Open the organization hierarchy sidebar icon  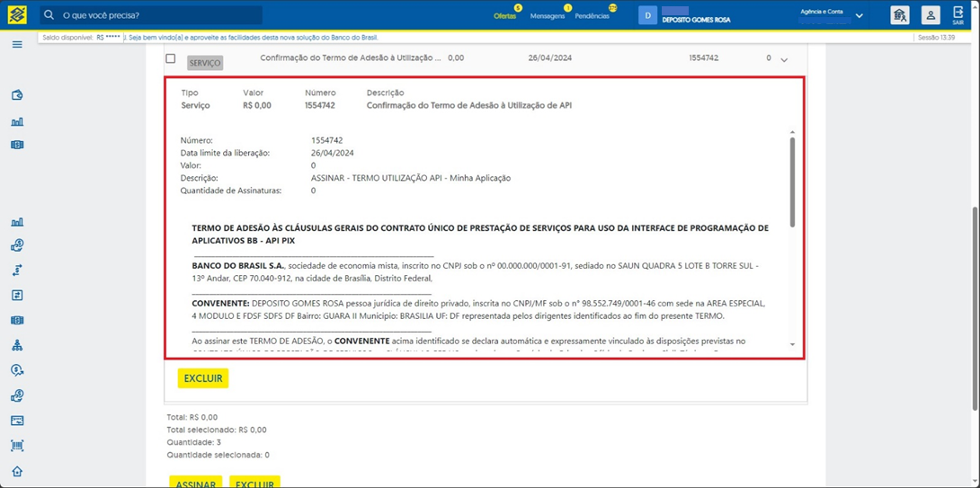17,345
